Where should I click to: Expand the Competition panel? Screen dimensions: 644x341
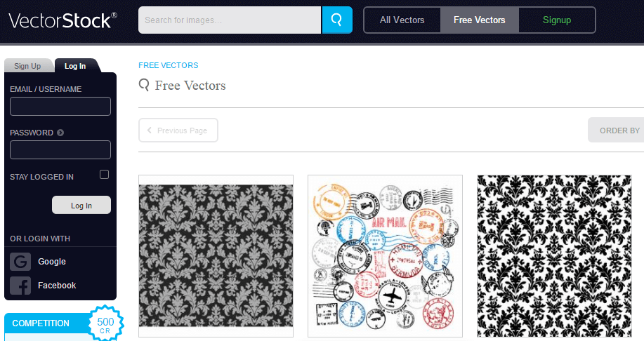(x=42, y=323)
